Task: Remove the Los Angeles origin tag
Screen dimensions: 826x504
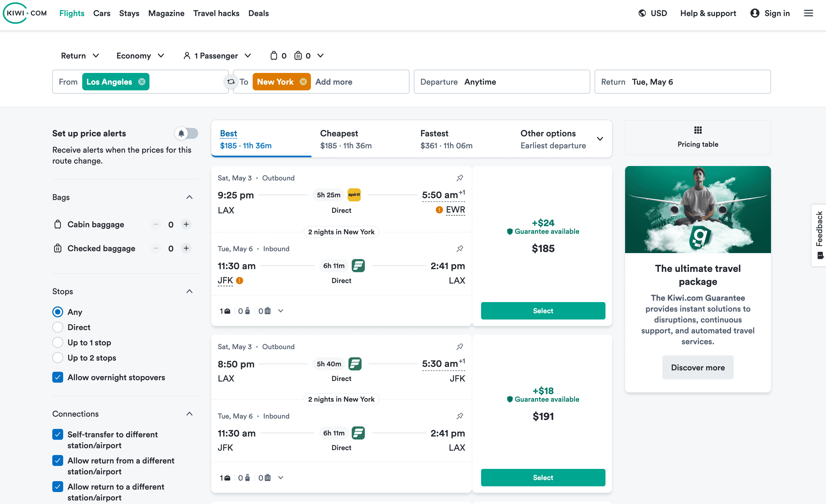Action: pyautogui.click(x=142, y=82)
